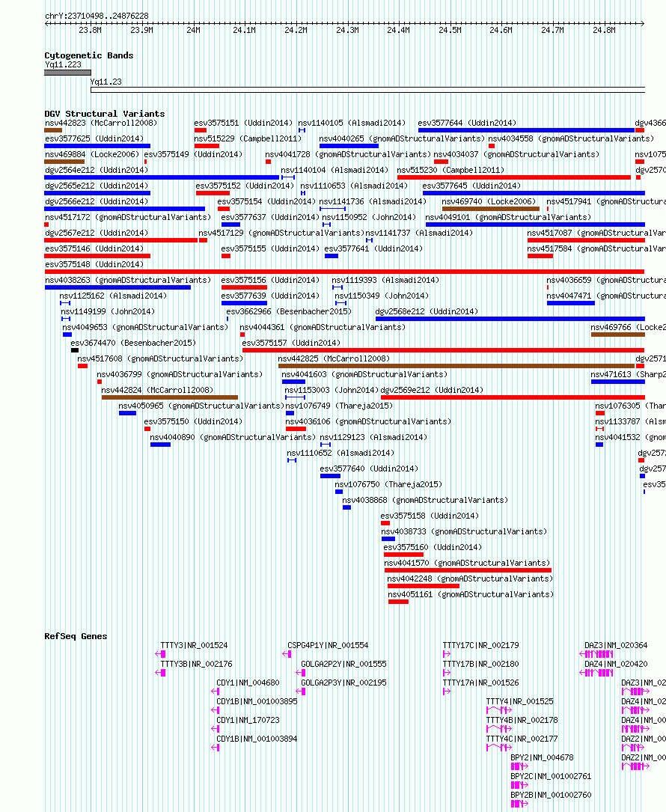Open variant nsv4034558 (gnomADStructuralVariants) label
The width and height of the screenshot is (666, 812).
571,138
